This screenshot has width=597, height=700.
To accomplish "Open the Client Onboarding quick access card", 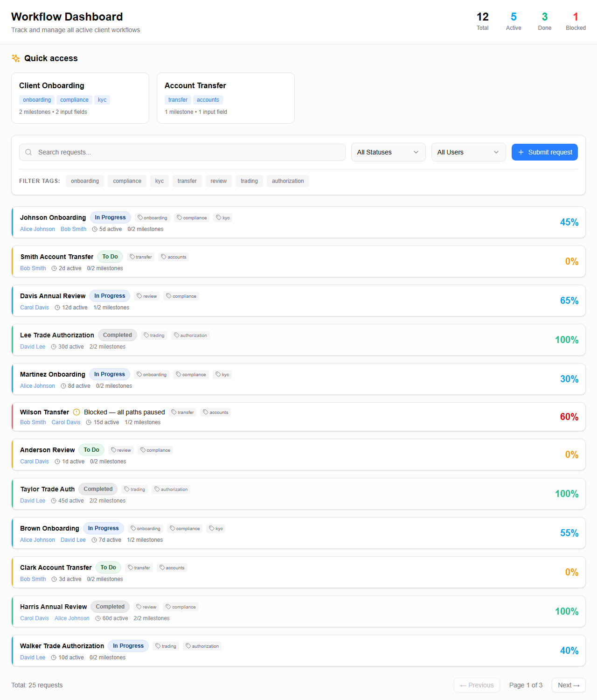I will 80,98.
